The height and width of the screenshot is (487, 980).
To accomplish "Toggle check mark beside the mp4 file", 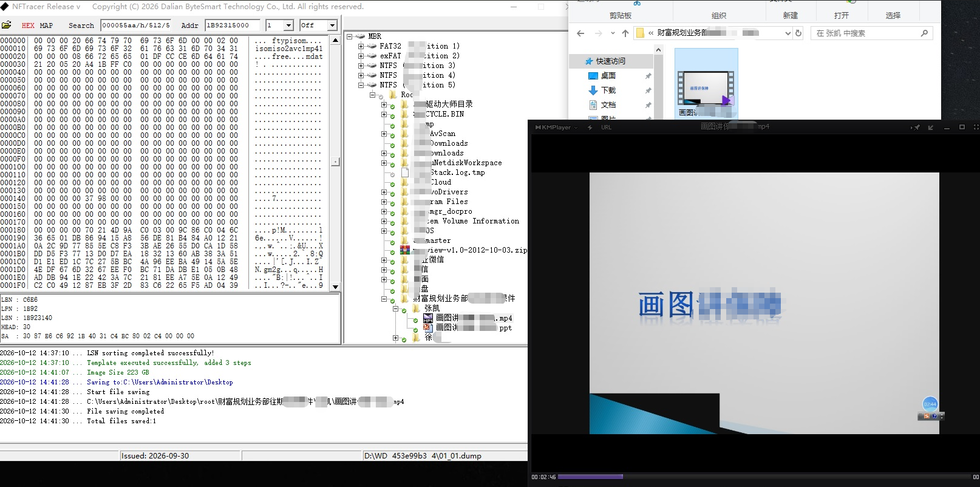I will point(416,321).
